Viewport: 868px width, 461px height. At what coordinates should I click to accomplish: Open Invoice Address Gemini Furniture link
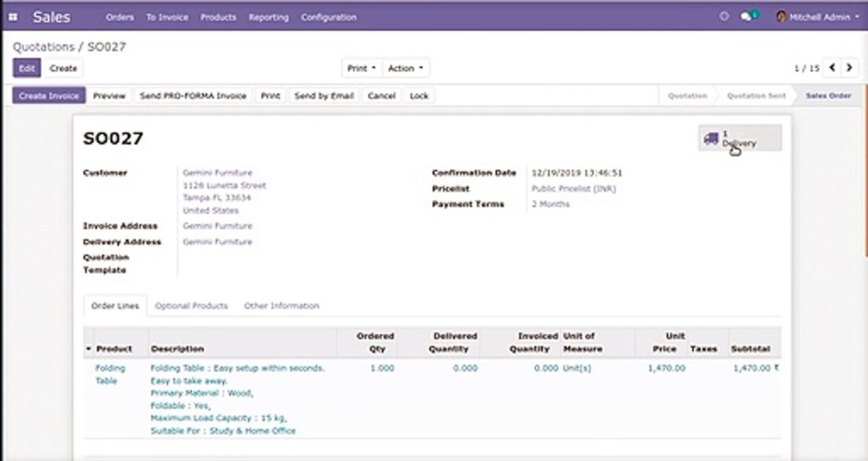click(217, 226)
